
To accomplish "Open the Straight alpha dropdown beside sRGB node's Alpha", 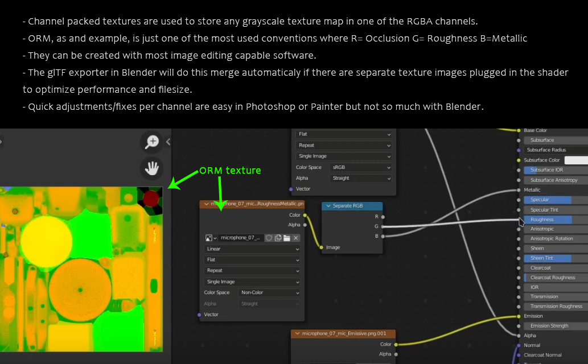I will pos(361,179).
